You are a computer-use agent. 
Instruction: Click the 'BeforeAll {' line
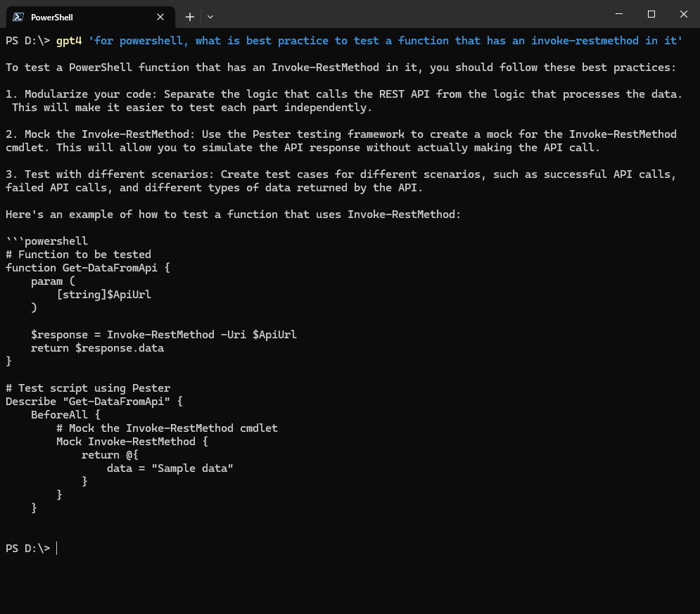pos(65,415)
